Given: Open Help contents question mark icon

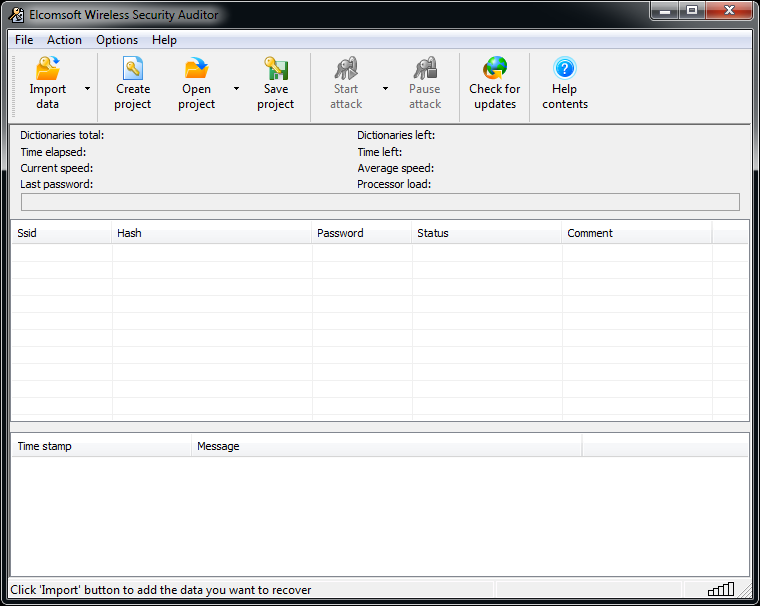Looking at the screenshot, I should pyautogui.click(x=565, y=69).
